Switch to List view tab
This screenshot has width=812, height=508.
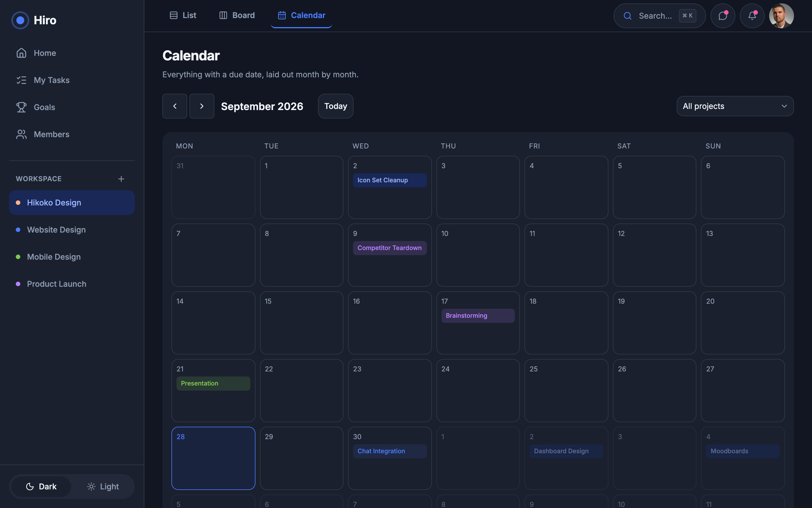(183, 16)
